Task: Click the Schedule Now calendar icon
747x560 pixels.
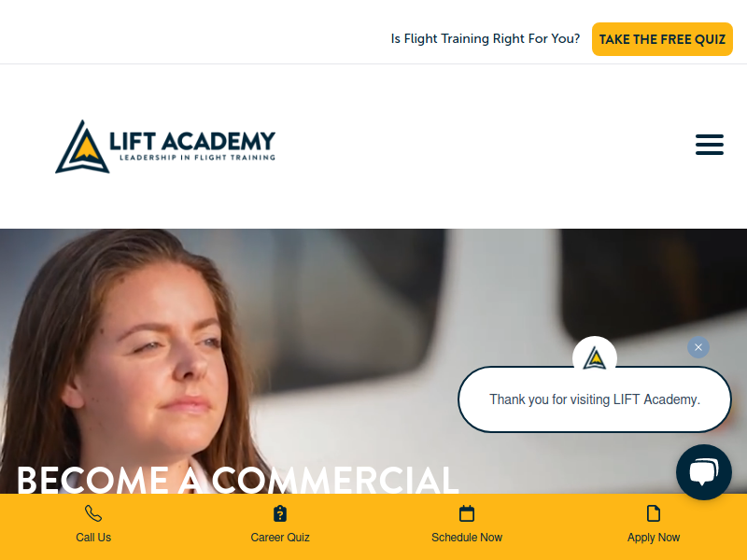Action: (467, 513)
